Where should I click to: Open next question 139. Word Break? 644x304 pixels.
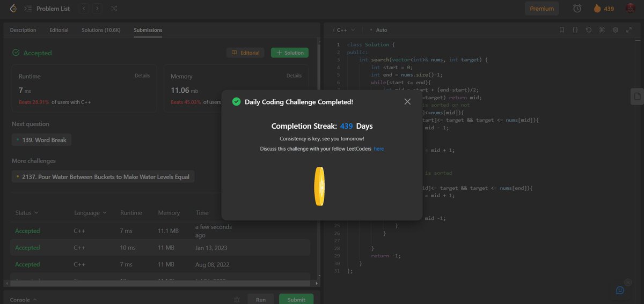tap(42, 140)
